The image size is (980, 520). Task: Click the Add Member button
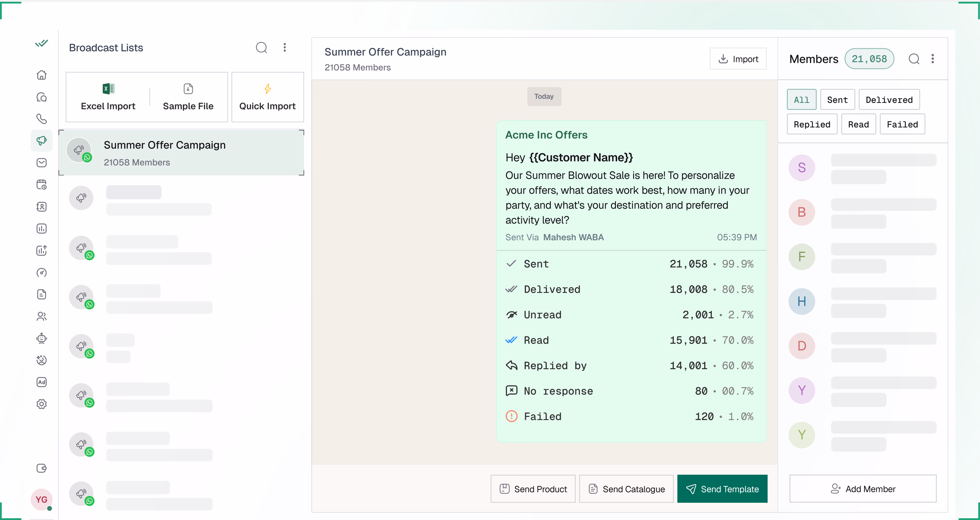(x=863, y=489)
